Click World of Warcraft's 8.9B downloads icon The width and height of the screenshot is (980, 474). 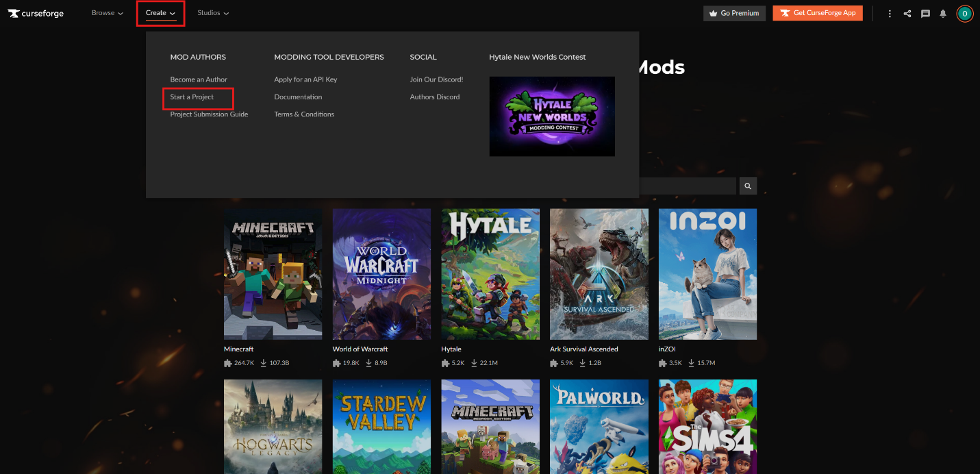(x=369, y=363)
